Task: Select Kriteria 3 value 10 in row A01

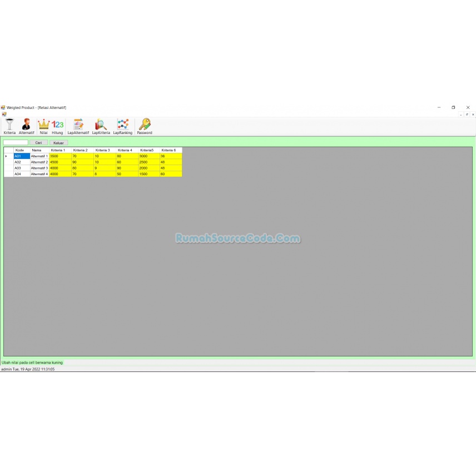Action: [x=105, y=156]
